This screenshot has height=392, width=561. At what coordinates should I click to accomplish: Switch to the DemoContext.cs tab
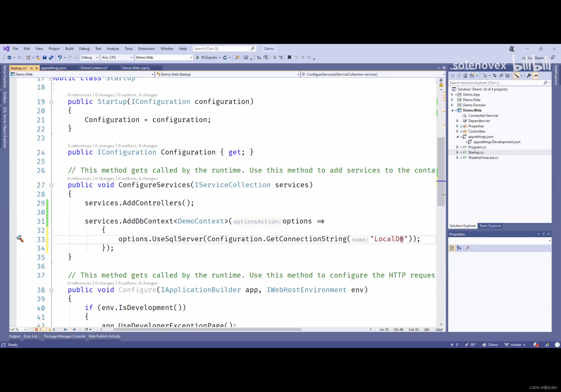[94, 68]
